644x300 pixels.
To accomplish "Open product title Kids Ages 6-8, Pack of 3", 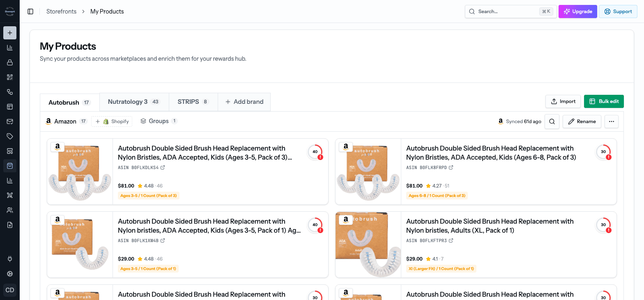I will coord(491,153).
